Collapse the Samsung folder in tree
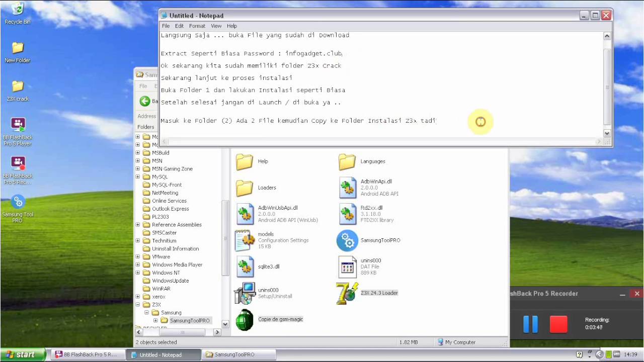644x362 pixels. tap(147, 313)
